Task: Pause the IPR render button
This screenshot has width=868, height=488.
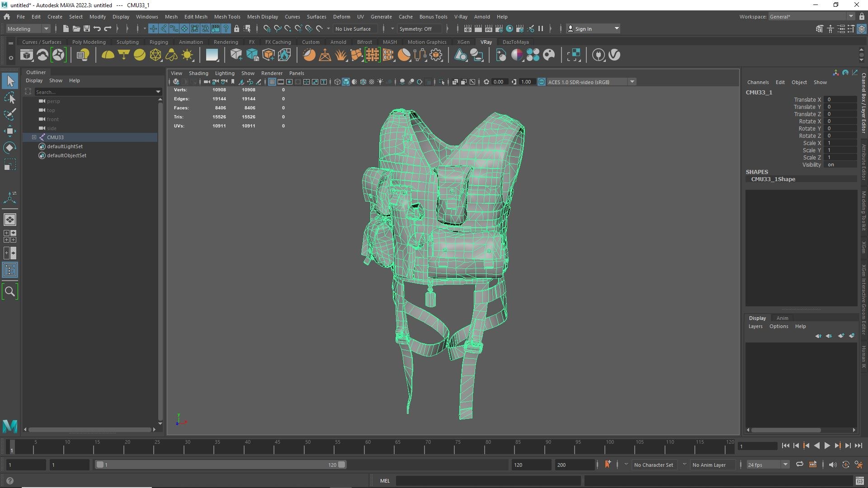Action: point(541,28)
